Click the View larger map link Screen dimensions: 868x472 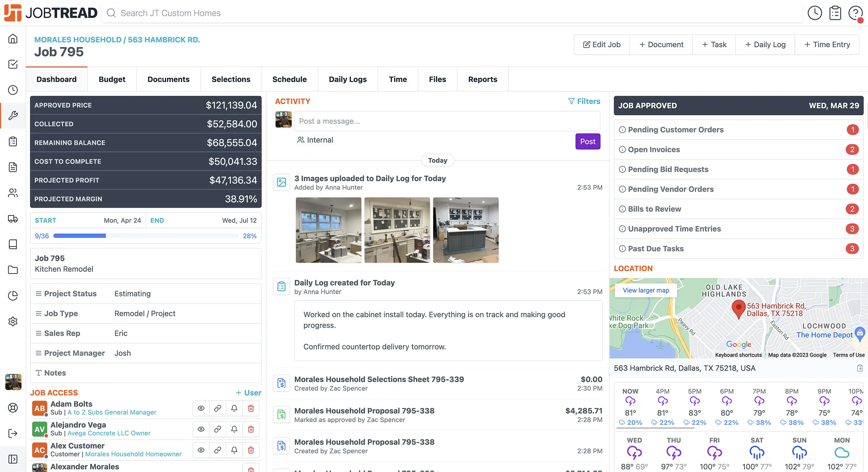coord(646,291)
